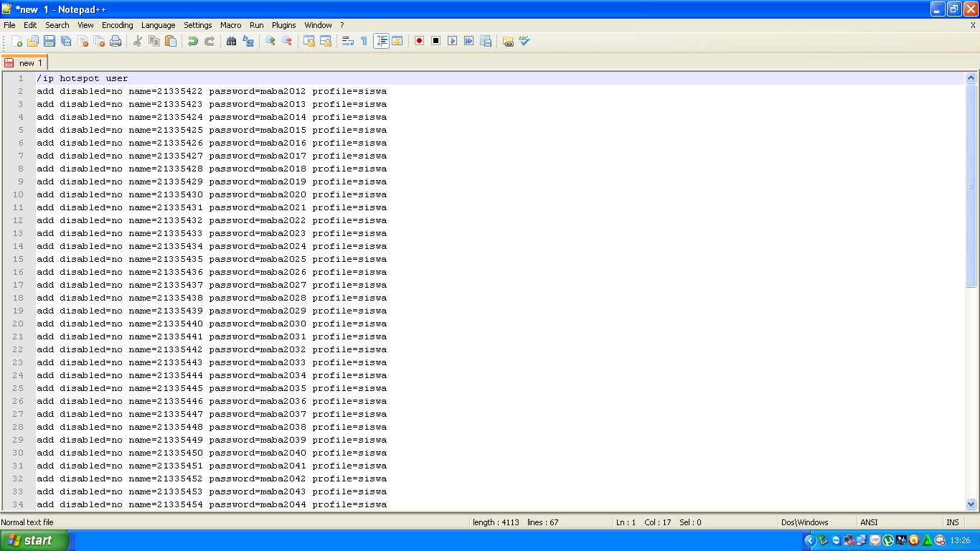Click line containing password=maba2044

coord(212,504)
